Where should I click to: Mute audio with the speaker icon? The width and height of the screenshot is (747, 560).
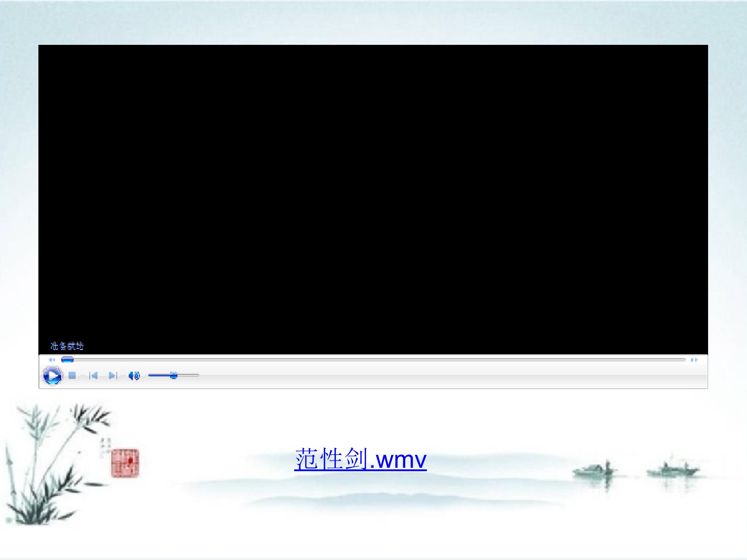click(134, 375)
